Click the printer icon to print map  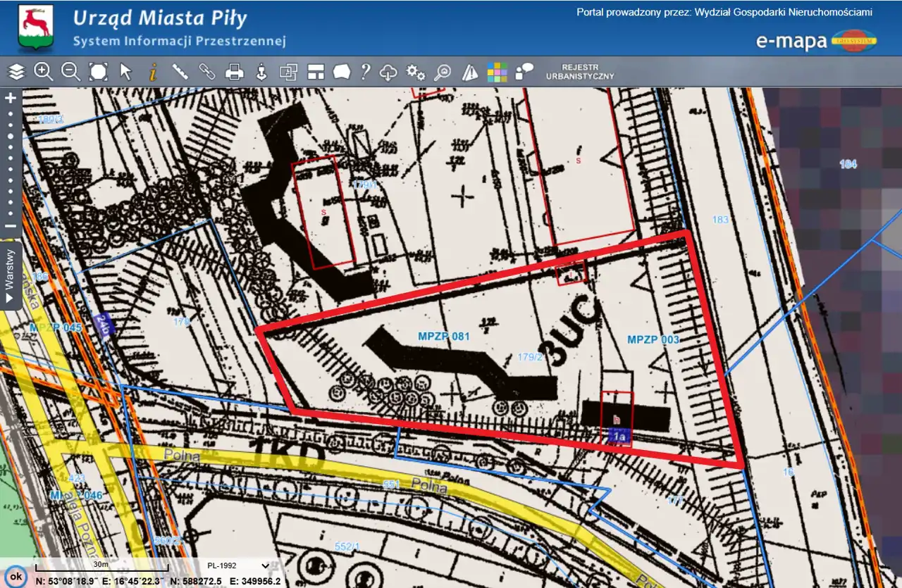[x=234, y=72]
